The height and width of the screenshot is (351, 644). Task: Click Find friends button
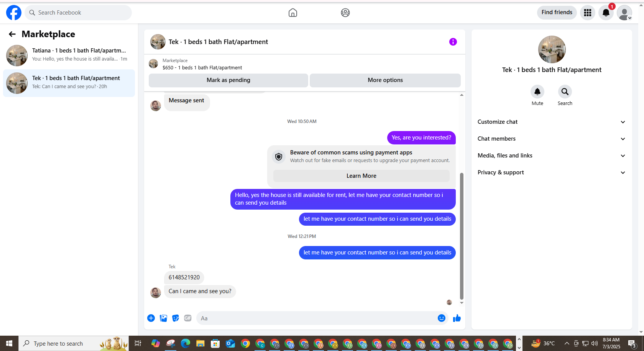(557, 12)
